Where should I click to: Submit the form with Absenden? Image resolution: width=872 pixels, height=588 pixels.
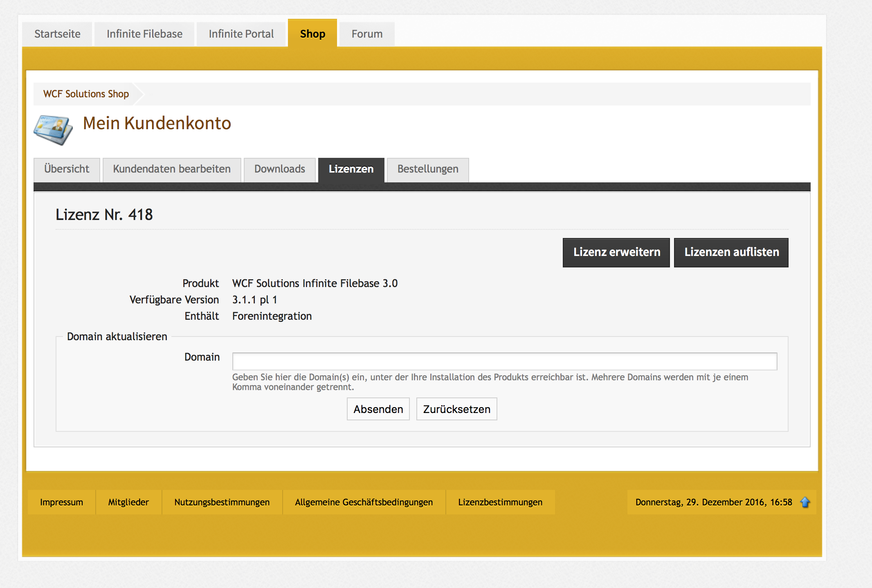click(378, 409)
